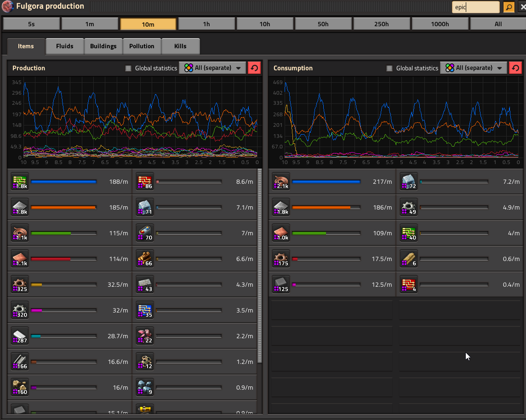Viewport: 526px width, 420px height.
Task: Select the electronic circuit icon in Production (1.8k)
Action: coord(20,182)
